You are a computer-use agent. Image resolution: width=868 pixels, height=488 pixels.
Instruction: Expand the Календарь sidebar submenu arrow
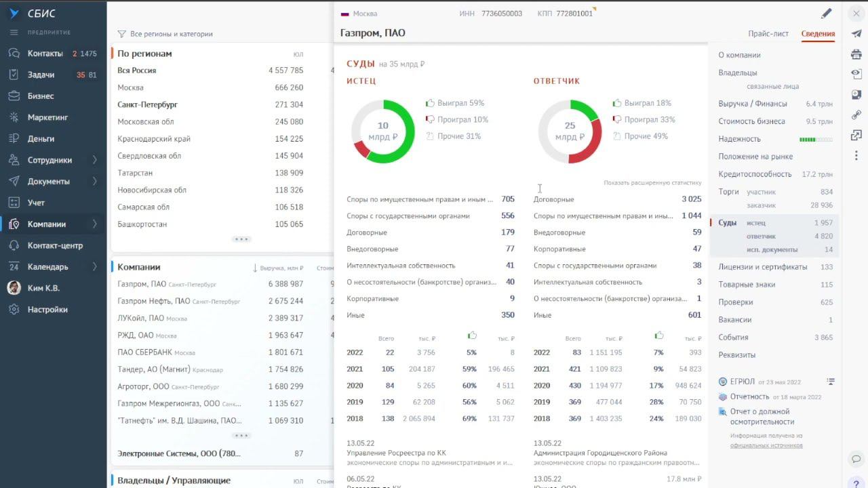pos(95,266)
